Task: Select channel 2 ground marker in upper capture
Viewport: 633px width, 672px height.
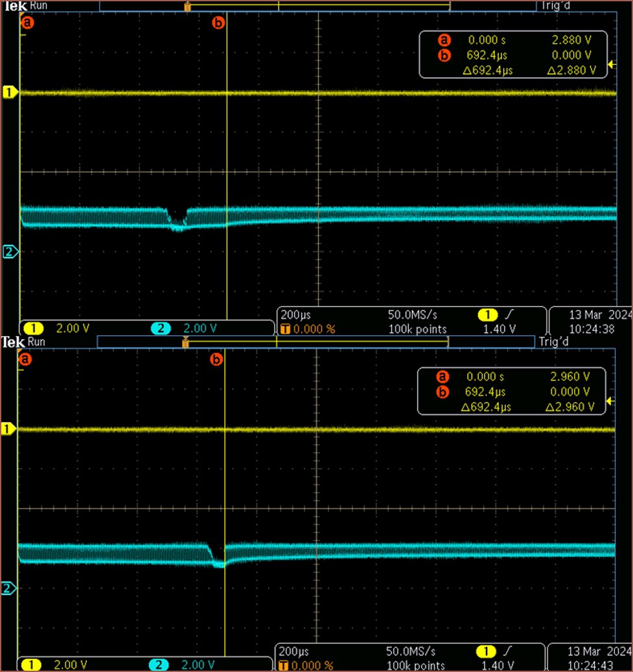Action: (9, 252)
